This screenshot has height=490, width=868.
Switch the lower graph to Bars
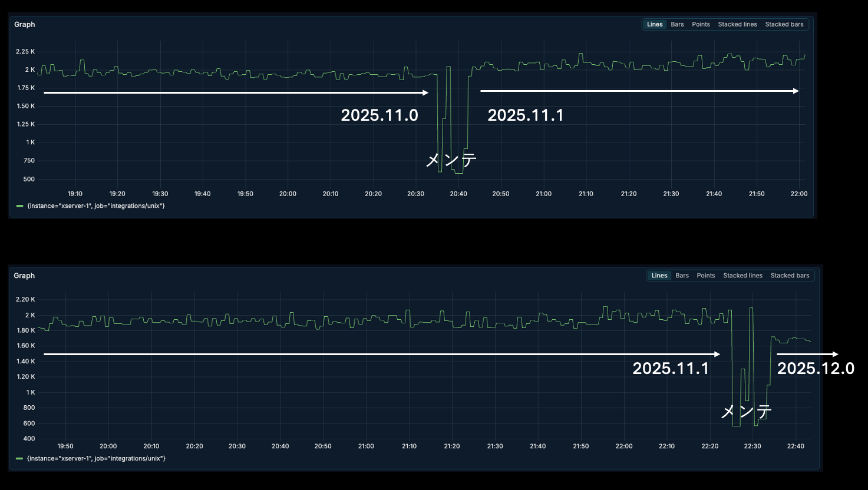point(682,276)
